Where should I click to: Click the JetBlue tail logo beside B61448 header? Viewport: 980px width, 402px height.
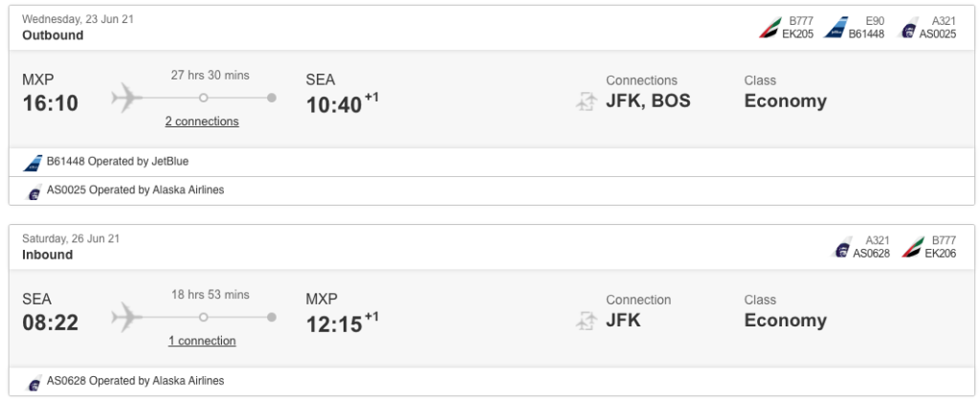pos(835,28)
